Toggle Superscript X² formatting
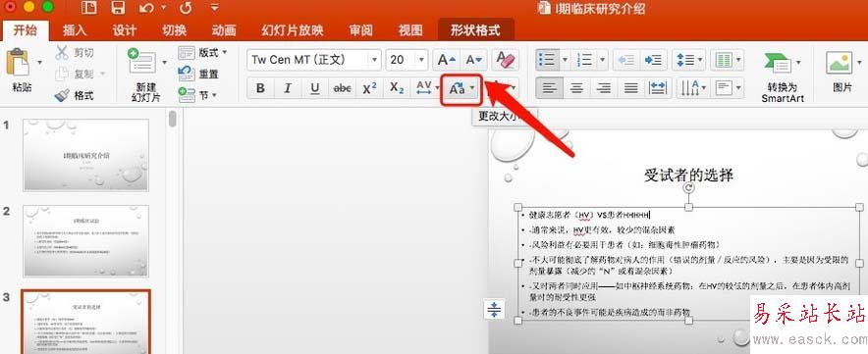The image size is (868, 354). 370,88
